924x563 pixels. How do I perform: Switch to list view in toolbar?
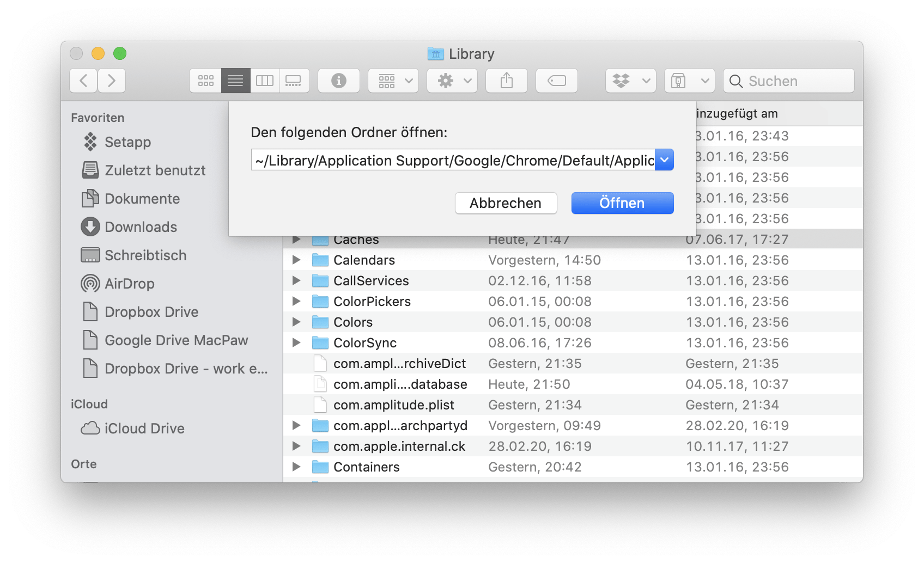pyautogui.click(x=235, y=81)
